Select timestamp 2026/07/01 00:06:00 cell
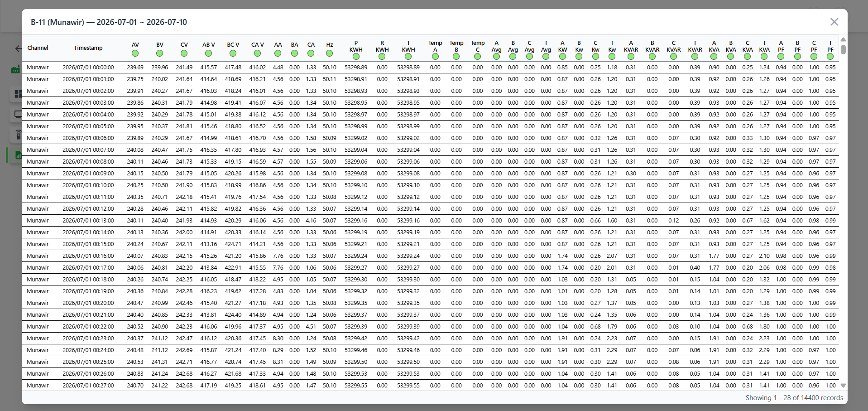This screenshot has width=868, height=411. tap(88, 138)
